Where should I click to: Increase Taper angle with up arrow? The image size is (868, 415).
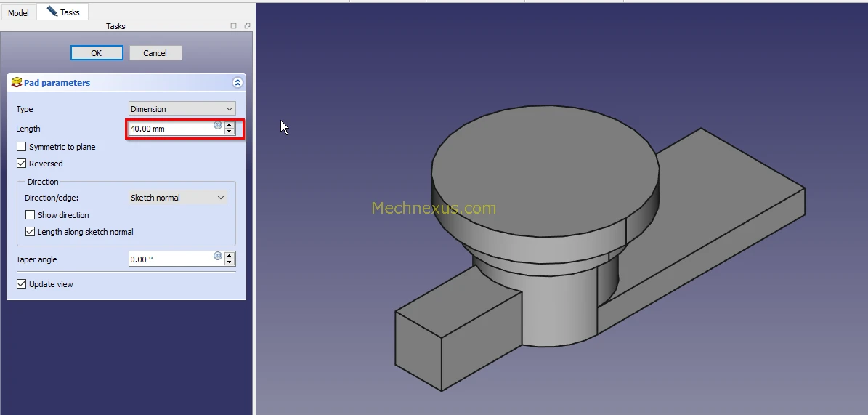tap(230, 255)
